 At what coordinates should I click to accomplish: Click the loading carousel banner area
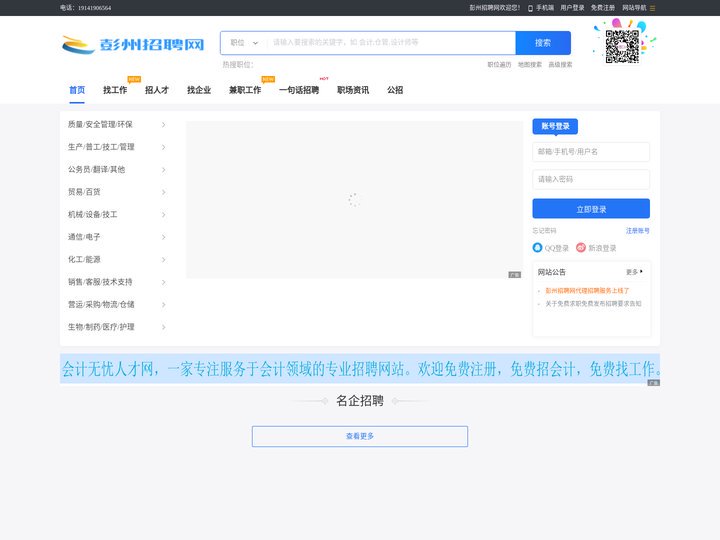click(x=354, y=200)
